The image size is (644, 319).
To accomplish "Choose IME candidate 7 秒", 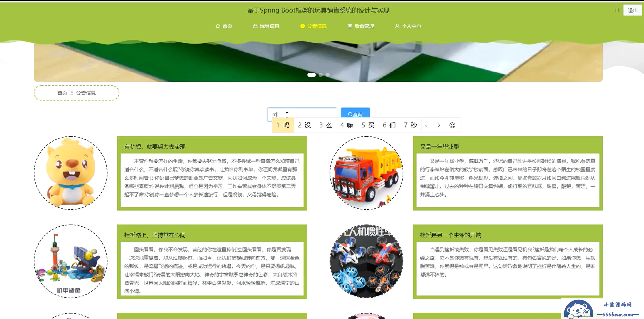I will point(410,125).
